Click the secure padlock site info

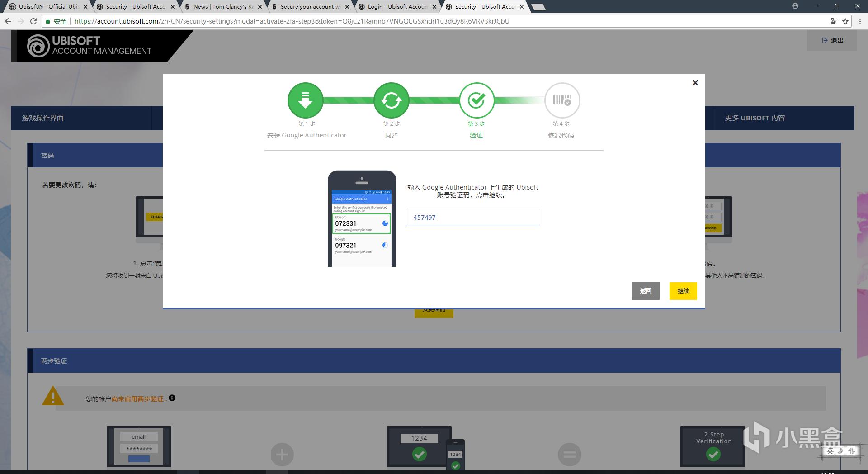pos(56,21)
